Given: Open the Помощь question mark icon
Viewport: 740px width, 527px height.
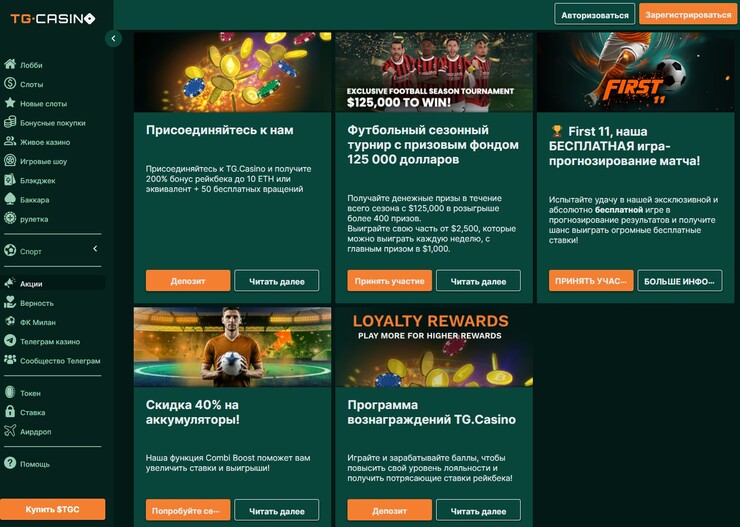Looking at the screenshot, I should pyautogui.click(x=10, y=463).
